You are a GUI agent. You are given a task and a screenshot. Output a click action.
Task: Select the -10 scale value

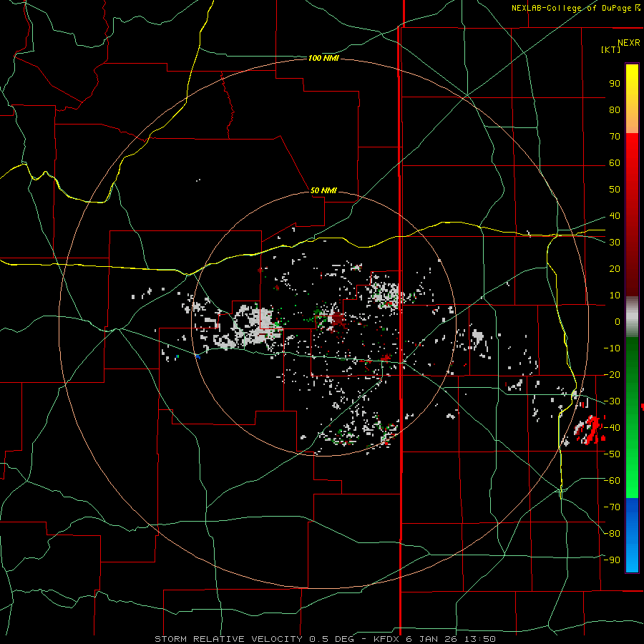pyautogui.click(x=612, y=348)
